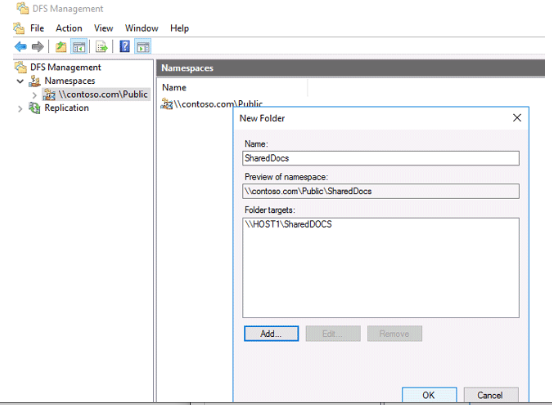Collapse the Namespaces tree node
Viewport: 552px width, 405px height.
[x=20, y=81]
